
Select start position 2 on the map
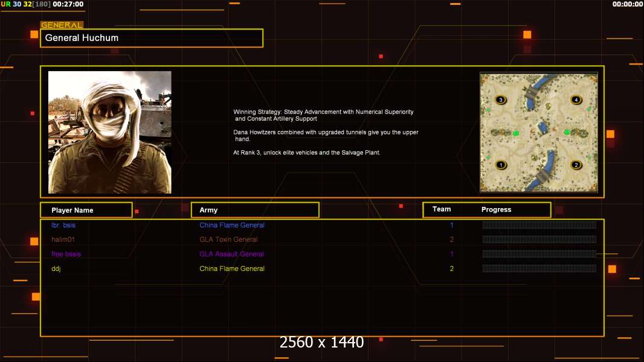coord(576,165)
